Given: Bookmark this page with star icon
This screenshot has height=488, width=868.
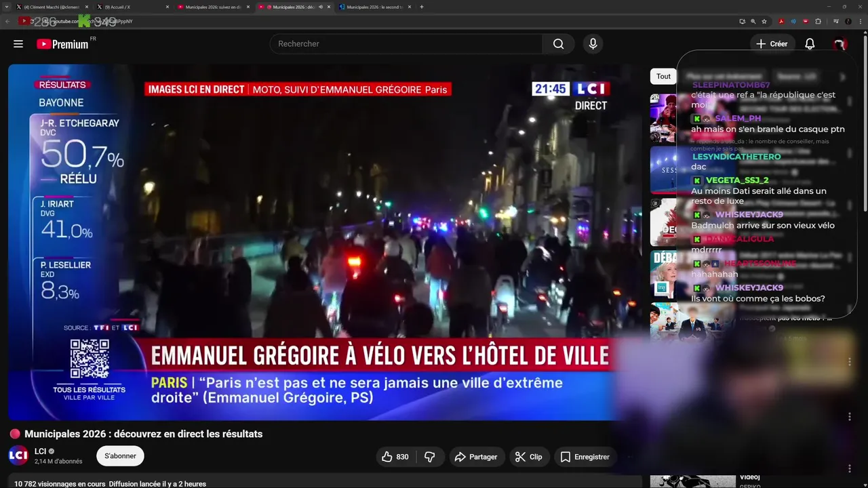Looking at the screenshot, I should tap(764, 21).
